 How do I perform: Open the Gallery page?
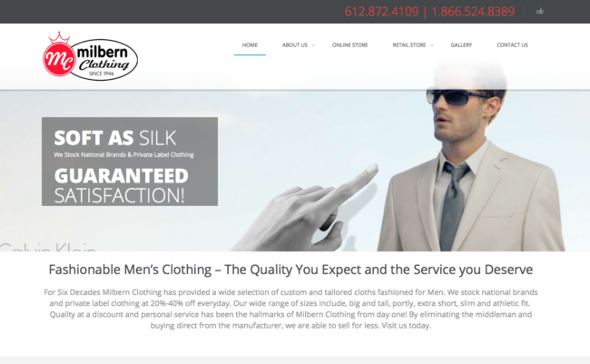[461, 44]
